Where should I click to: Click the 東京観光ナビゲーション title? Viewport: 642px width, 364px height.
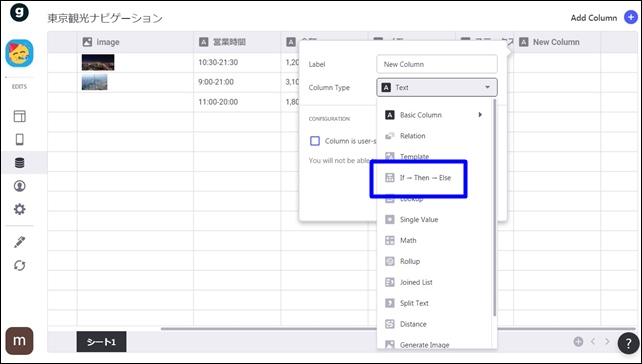105,18
